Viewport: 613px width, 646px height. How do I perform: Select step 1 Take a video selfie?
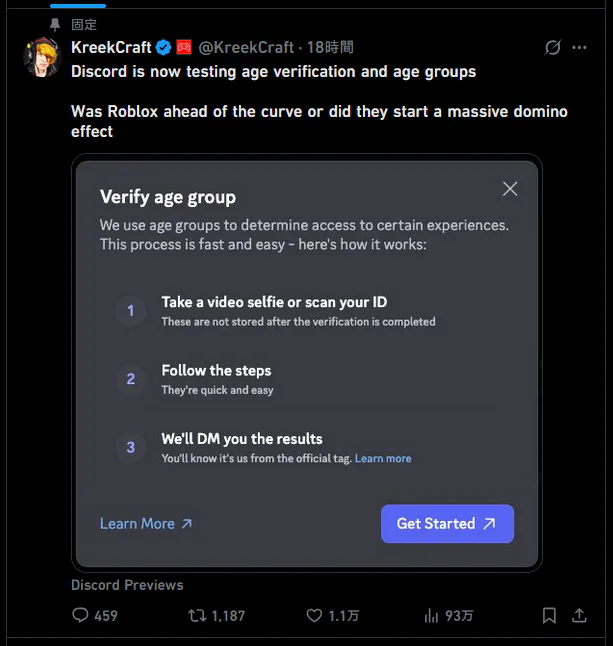coord(274,302)
